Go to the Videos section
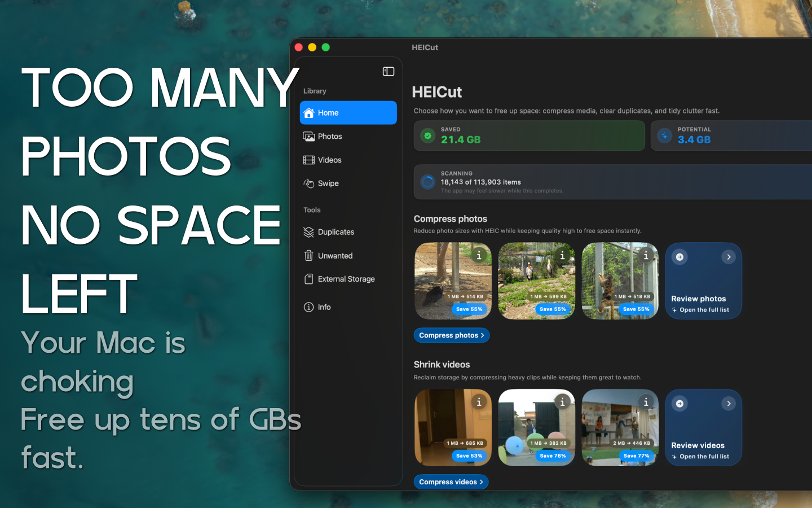This screenshot has height=508, width=812. click(x=348, y=160)
